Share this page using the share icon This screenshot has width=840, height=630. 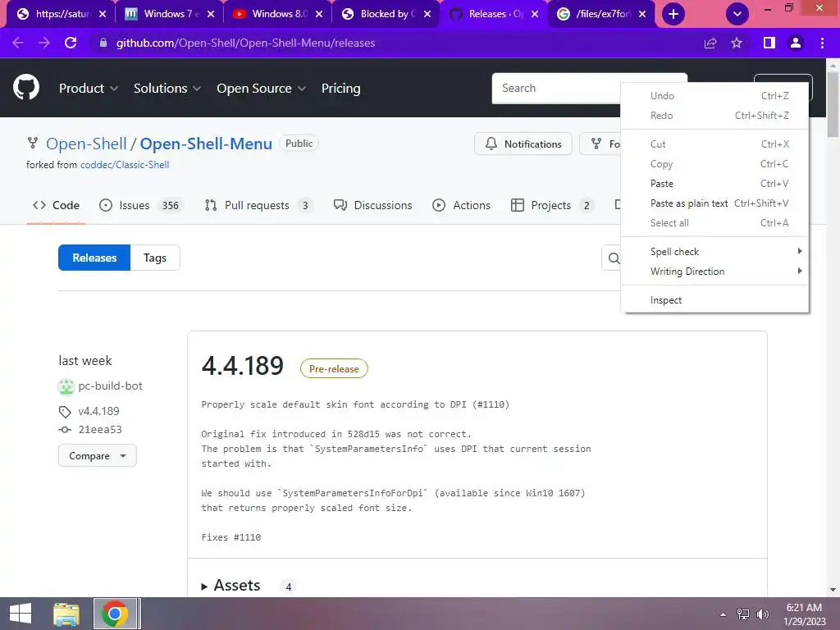point(710,43)
